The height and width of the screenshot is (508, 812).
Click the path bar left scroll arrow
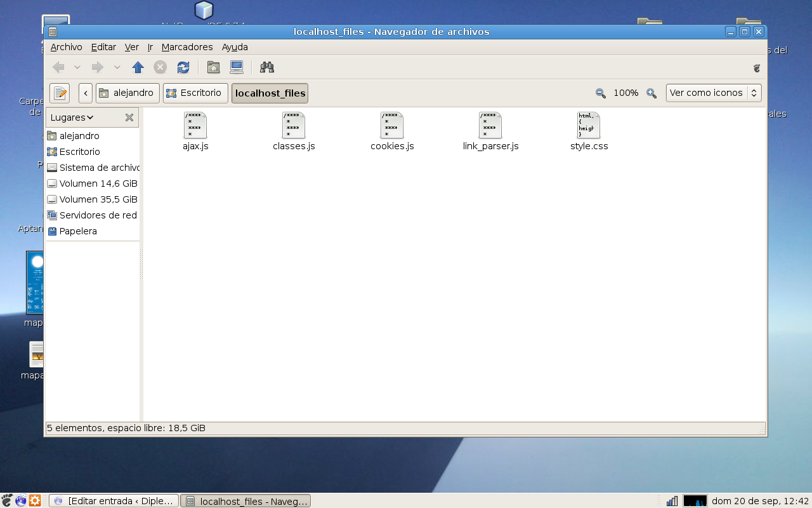click(x=86, y=93)
